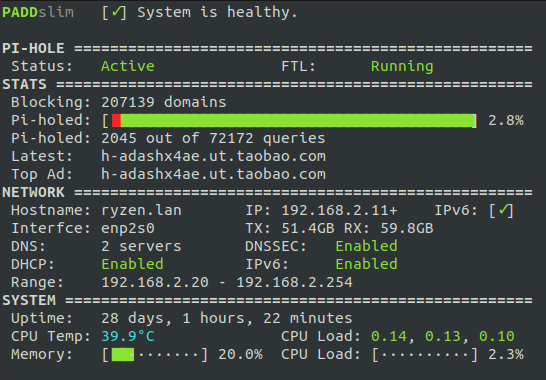This screenshot has width=546, height=380.
Task: Select hostname 'ryzen.lan'
Action: [141, 210]
